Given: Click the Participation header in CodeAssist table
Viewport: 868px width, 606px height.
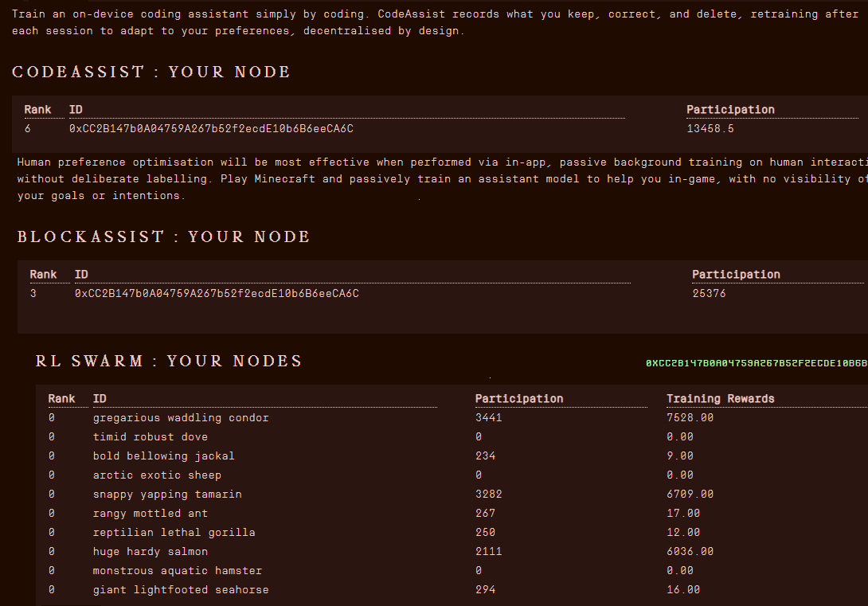Looking at the screenshot, I should pyautogui.click(x=730, y=110).
